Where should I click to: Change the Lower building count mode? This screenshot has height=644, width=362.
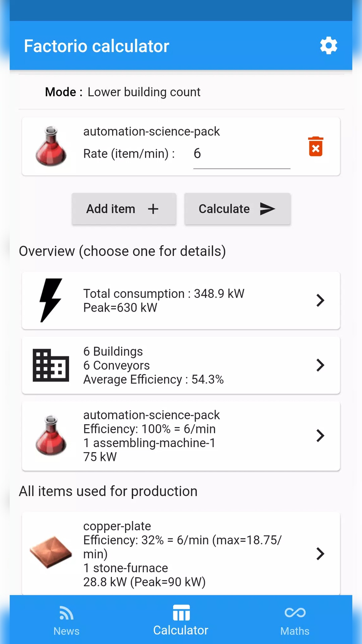coord(144,92)
